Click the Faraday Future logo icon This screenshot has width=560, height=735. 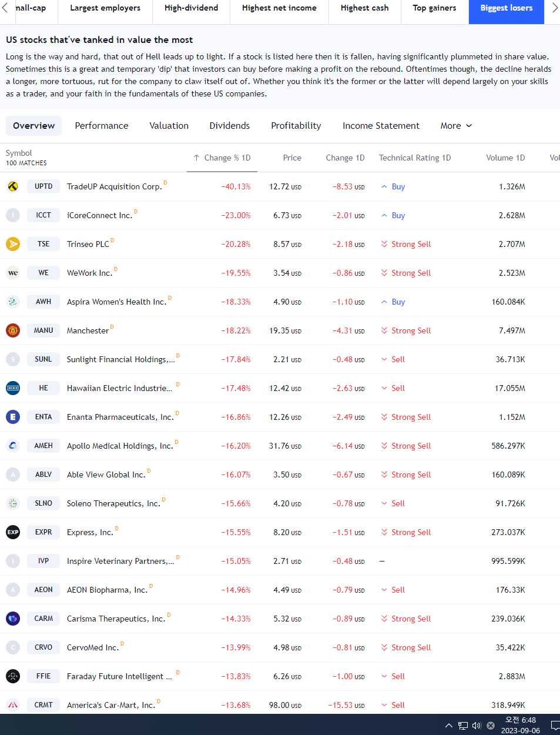(13, 676)
